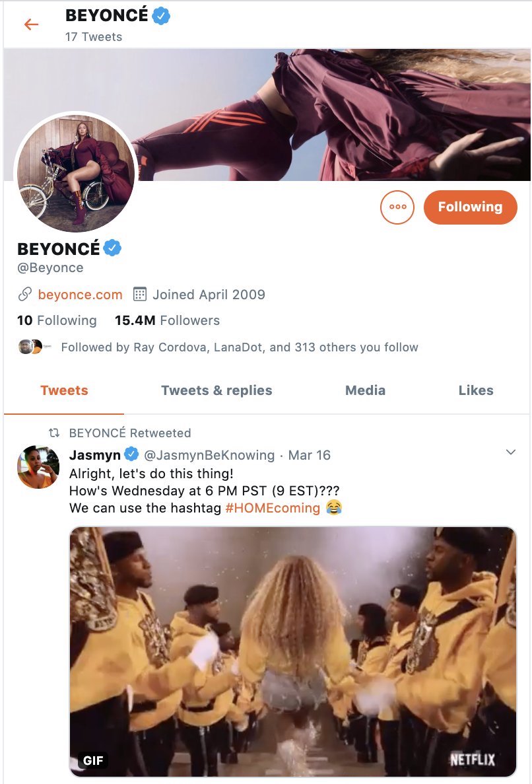Open Followed by Ray Cordova, LanaDot text
The height and width of the screenshot is (784, 532).
point(239,347)
